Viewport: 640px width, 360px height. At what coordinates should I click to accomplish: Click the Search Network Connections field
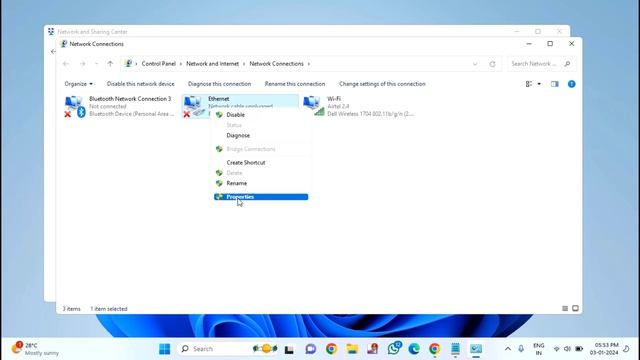(x=541, y=64)
